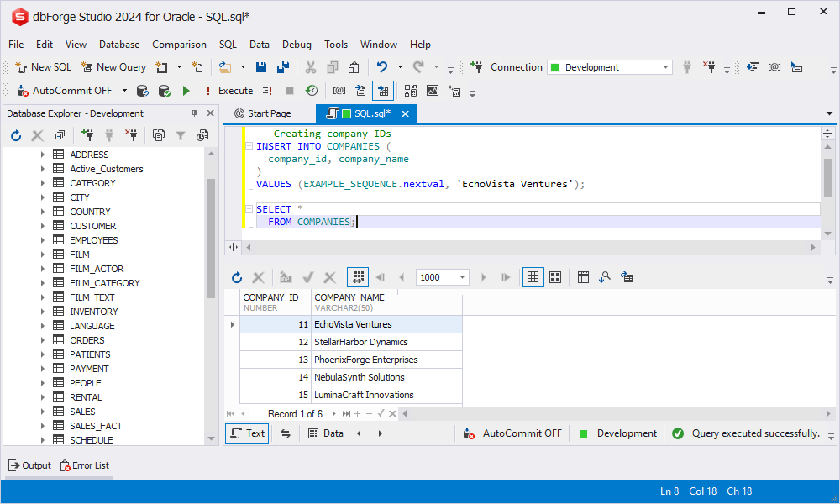Switch result to grid view
This screenshot has width=840, height=504.
[x=533, y=277]
